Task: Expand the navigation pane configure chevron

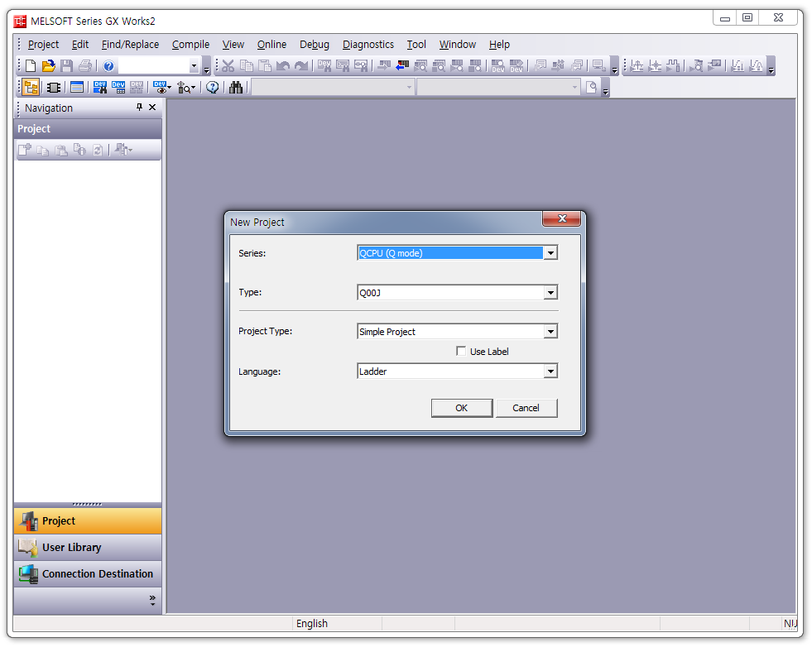Action: 152,601
